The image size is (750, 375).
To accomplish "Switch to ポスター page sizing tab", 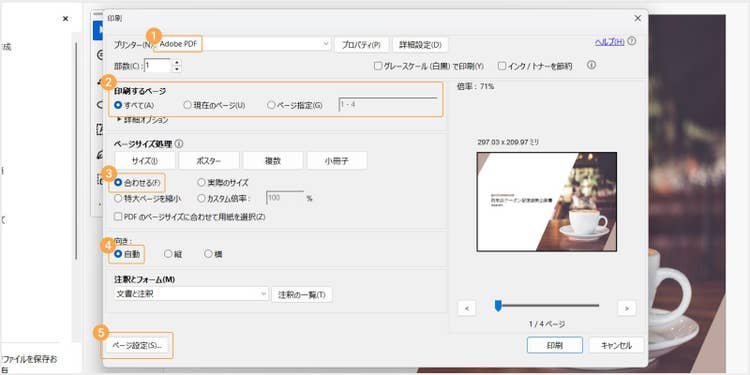I will pyautogui.click(x=209, y=161).
